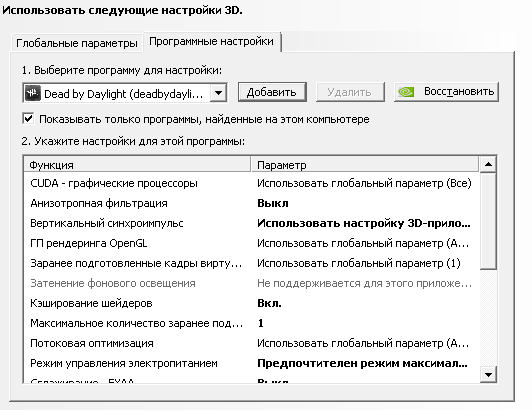This screenshot has height=412, width=532.
Task: Click the Добавить button
Action: 272,92
